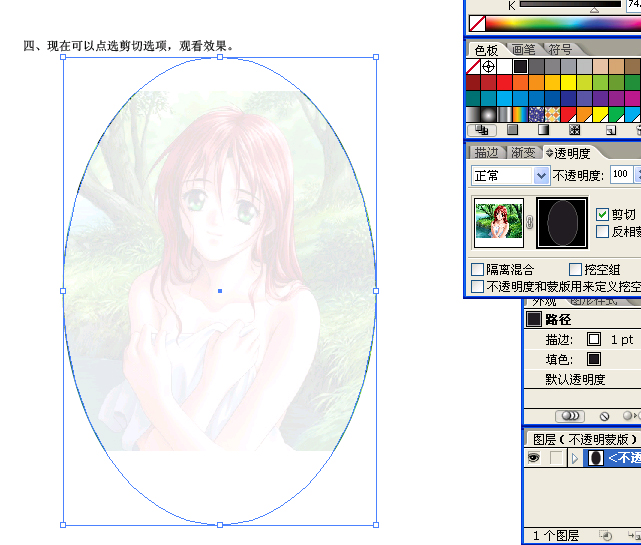Toggle the 剪切 (Clip) checkbox
The width and height of the screenshot is (641, 545).
602,214
